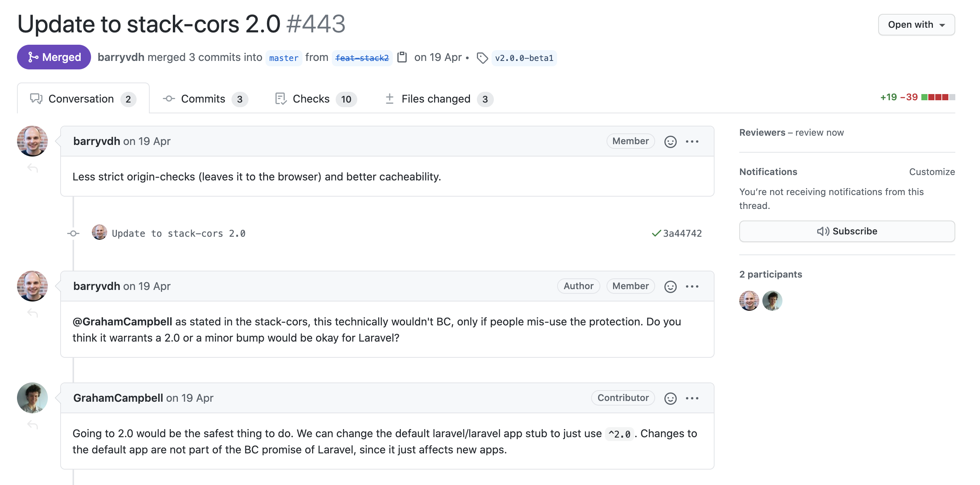Add emoji reaction to barryvdh's first comment

671,141
